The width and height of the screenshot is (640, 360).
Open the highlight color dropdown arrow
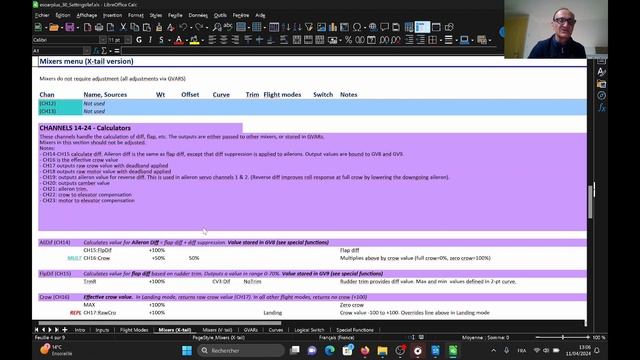pyautogui.click(x=202, y=40)
